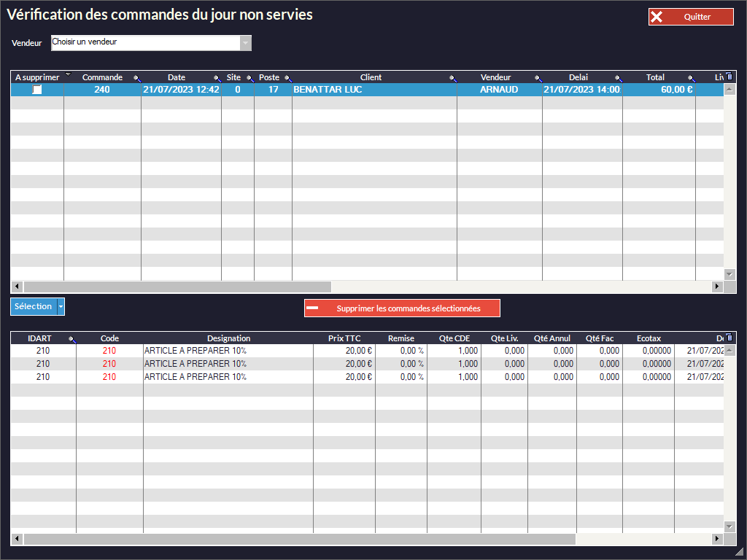Expand the 'Choisir un vendeur' dropdown
This screenshot has height=560, width=747.
pos(246,43)
